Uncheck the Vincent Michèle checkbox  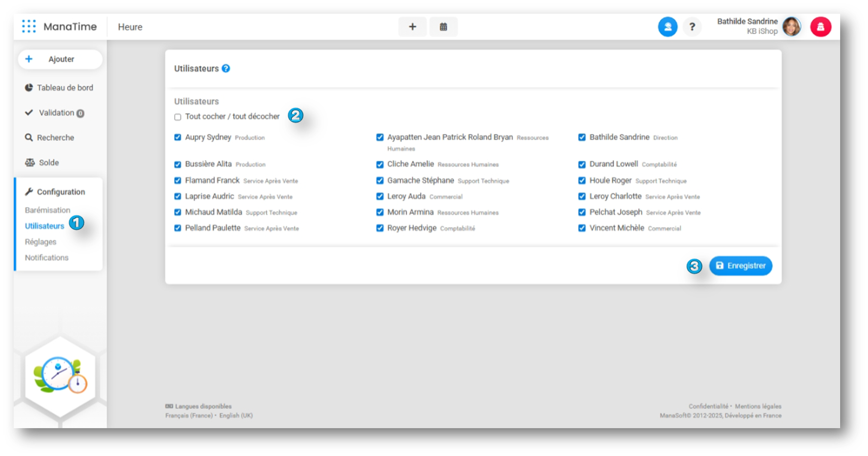tap(582, 228)
